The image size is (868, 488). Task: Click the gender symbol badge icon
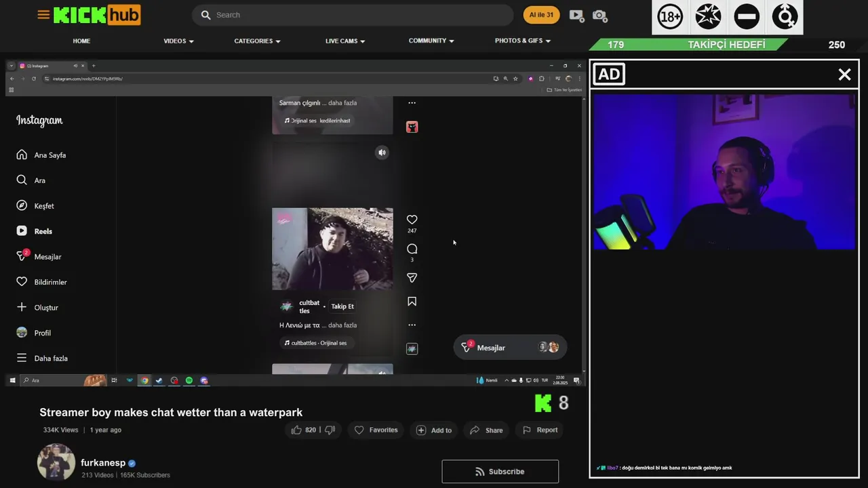[785, 16]
